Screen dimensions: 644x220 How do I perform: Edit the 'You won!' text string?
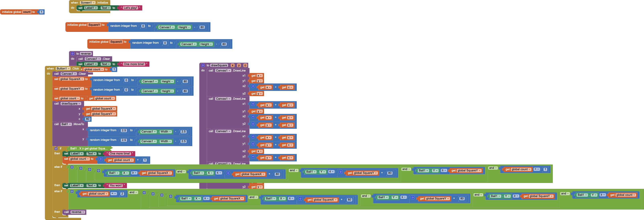pyautogui.click(x=115, y=186)
